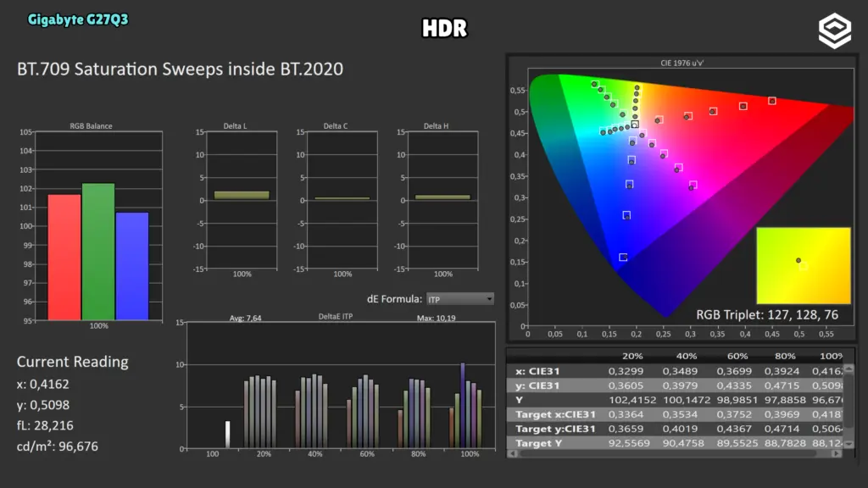
Task: Click table cell value 102,4152
Action: (x=632, y=400)
